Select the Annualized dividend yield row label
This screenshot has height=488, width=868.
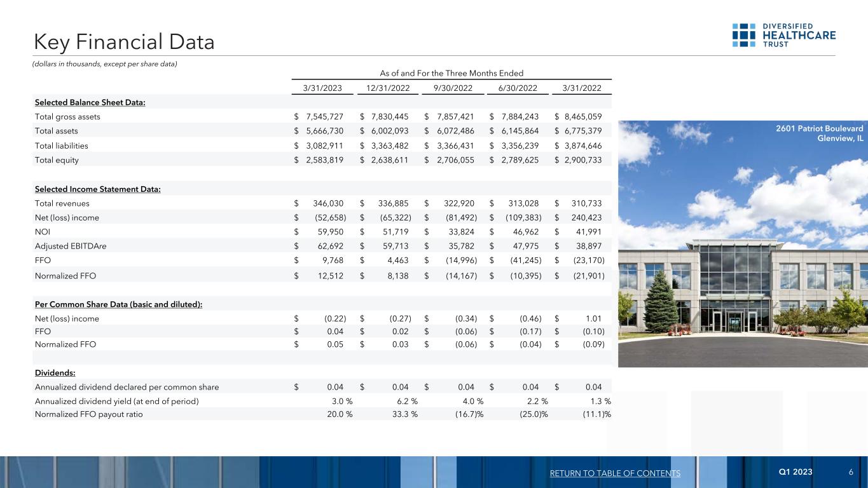click(116, 401)
